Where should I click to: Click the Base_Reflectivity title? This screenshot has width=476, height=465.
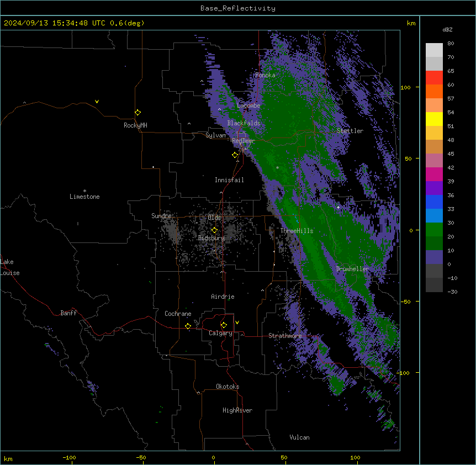pyautogui.click(x=238, y=8)
